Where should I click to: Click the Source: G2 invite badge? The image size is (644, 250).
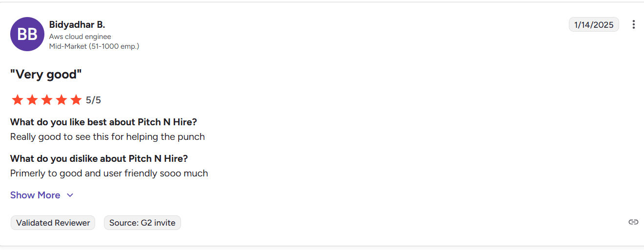pos(142,223)
